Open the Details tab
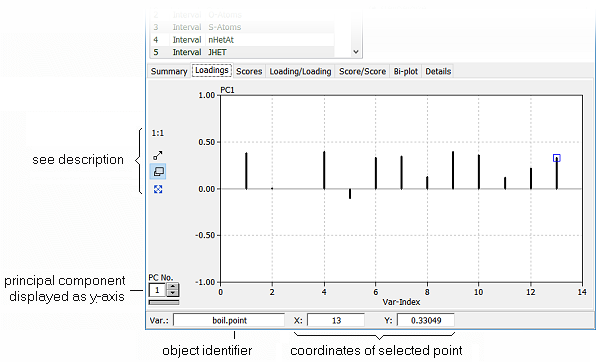 (438, 71)
